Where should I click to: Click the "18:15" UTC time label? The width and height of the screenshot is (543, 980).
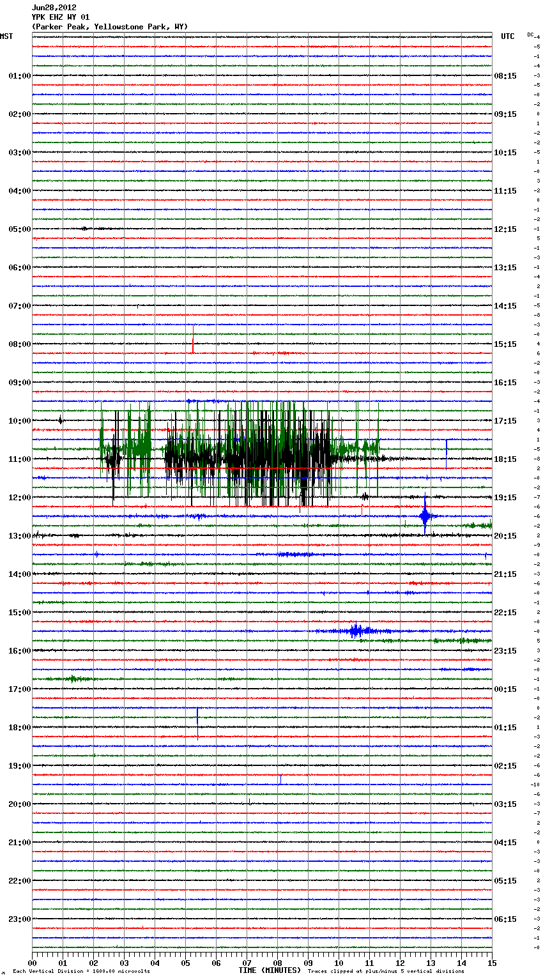click(x=505, y=459)
